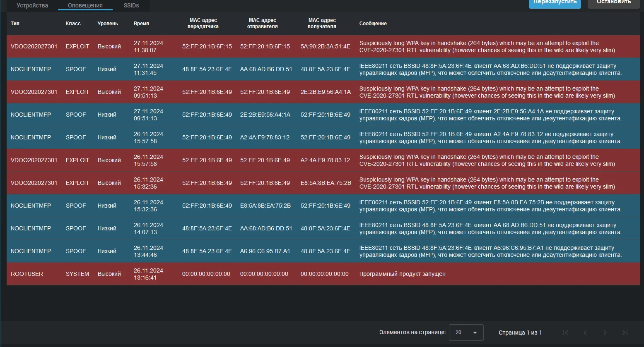Click the message Программный продукт запущен
644x347 pixels.
[403, 274]
